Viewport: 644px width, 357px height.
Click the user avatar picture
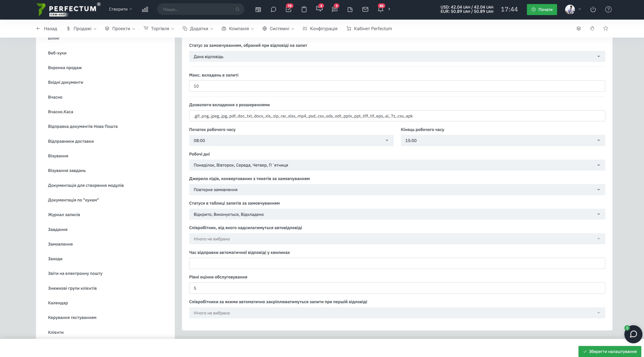point(570,9)
